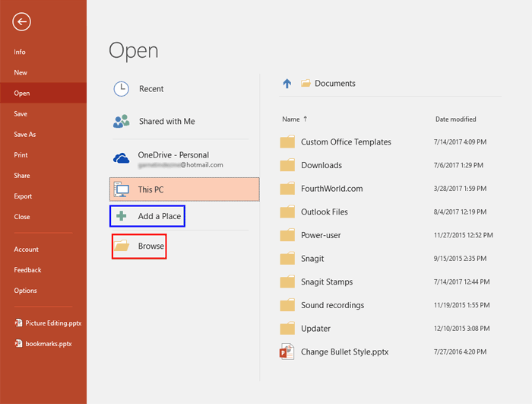Sort by Date modified column header
Image resolution: width=532 pixels, height=404 pixels.
pyautogui.click(x=455, y=119)
